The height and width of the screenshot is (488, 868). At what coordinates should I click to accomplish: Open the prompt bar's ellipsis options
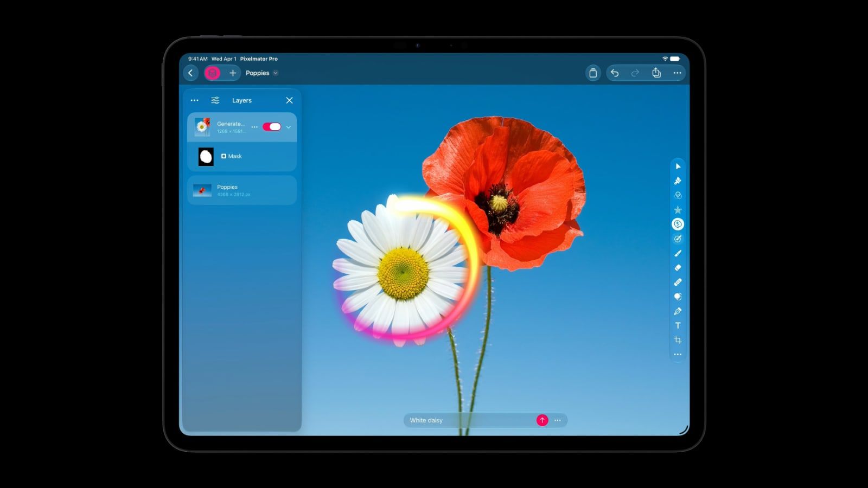[558, 420]
